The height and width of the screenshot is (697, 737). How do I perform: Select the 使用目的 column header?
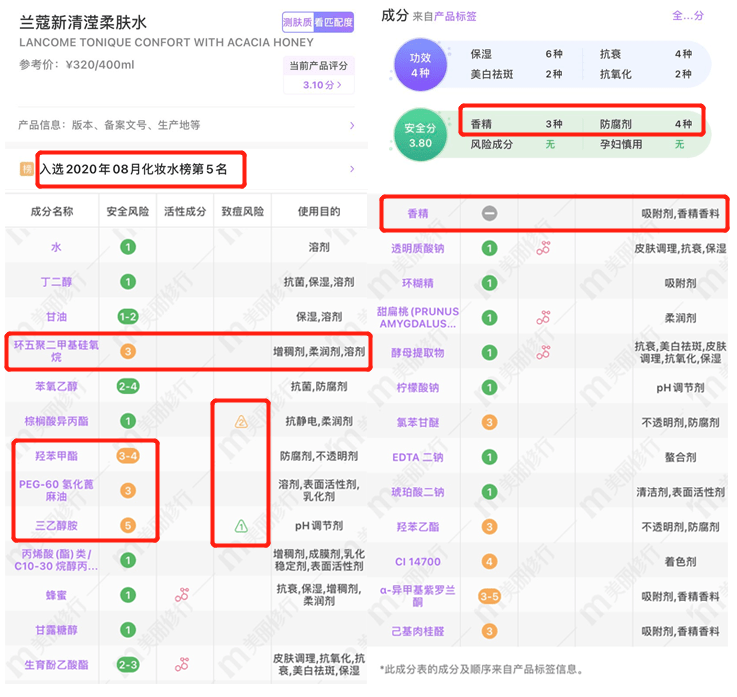tap(319, 211)
